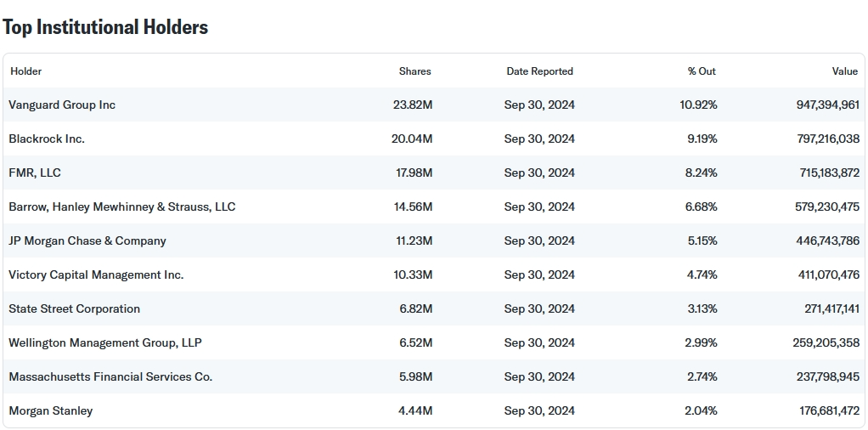The height and width of the screenshot is (430, 868).
Task: Click the 579,230,475 value cell
Action: point(827,207)
